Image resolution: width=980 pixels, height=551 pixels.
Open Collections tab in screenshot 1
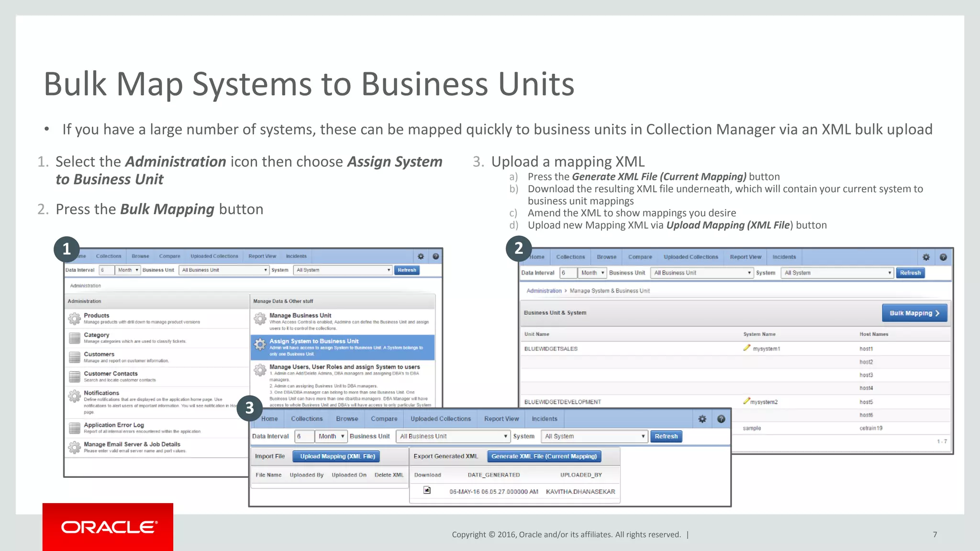click(x=109, y=256)
